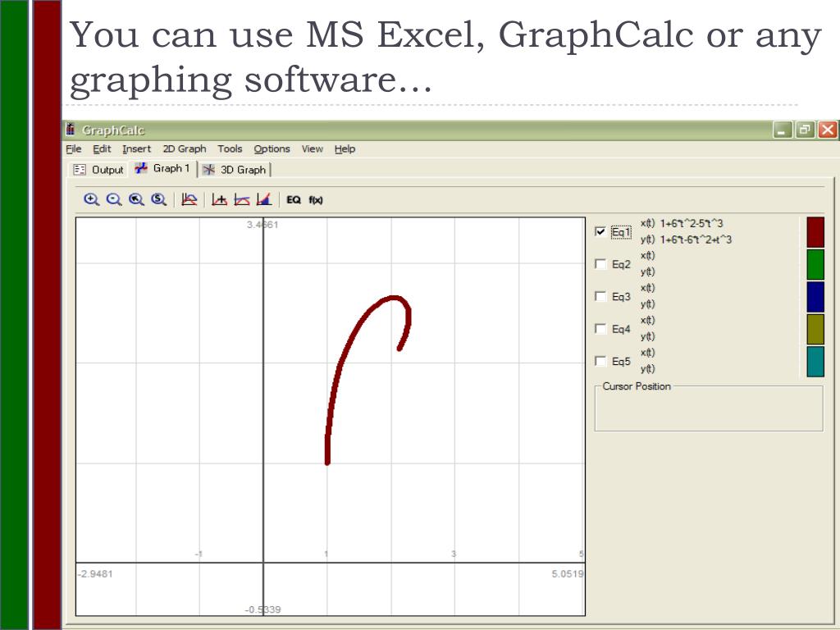Click the GraphCalc title bar app icon
This screenshot has width=840, height=630.
tap(71, 129)
